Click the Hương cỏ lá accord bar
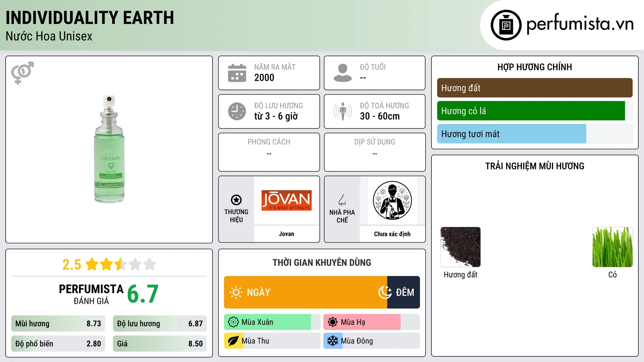Screen dimensions: 644x362 535,111
